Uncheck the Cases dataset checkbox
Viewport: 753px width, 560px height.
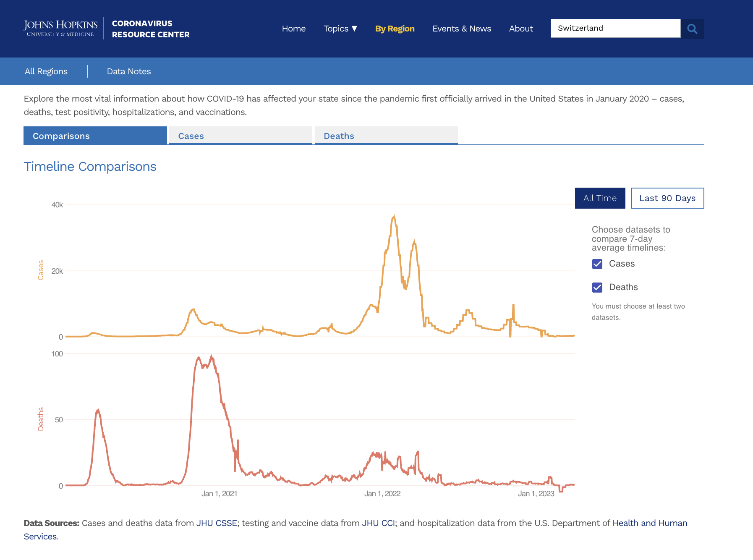(x=597, y=264)
